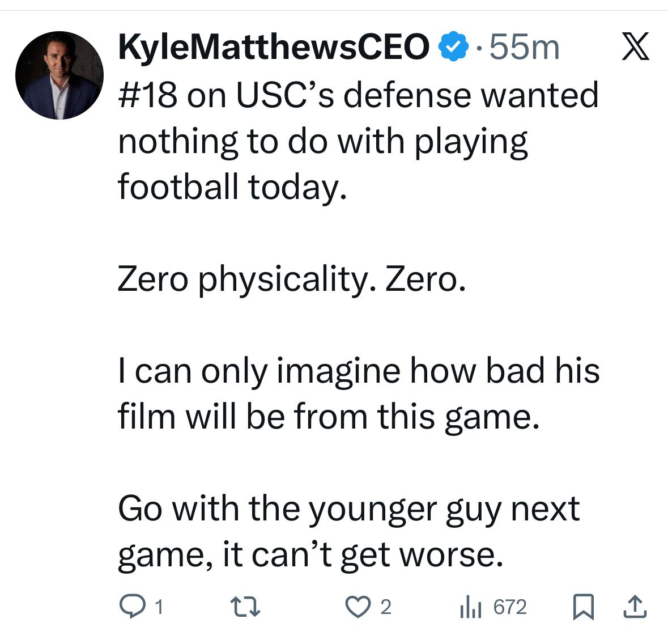Bookmark this tweet

click(583, 607)
